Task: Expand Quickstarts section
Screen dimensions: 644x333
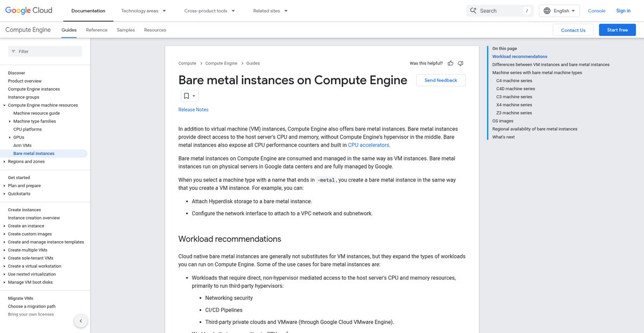Action: tap(4, 194)
